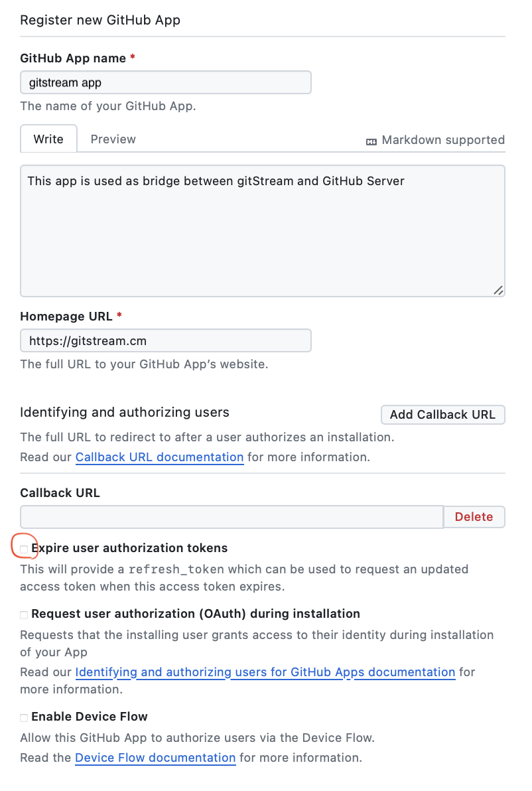Switch to the Preview tab
This screenshot has width=532, height=791.
(113, 139)
